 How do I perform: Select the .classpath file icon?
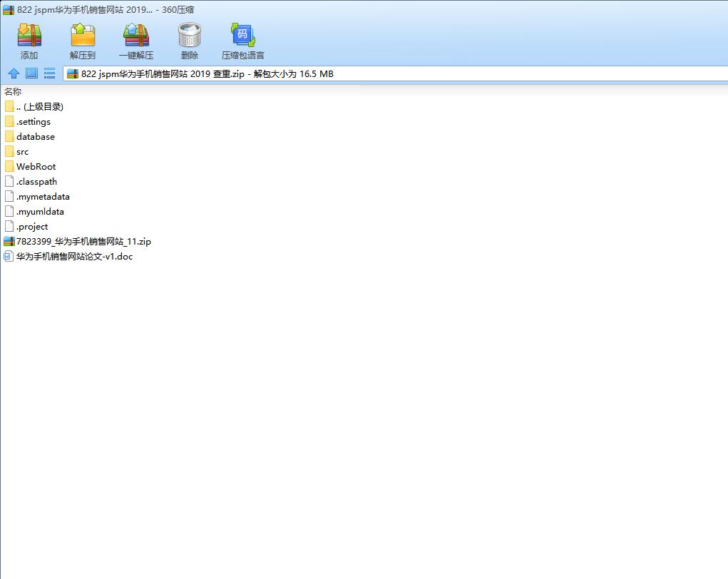[x=9, y=182]
